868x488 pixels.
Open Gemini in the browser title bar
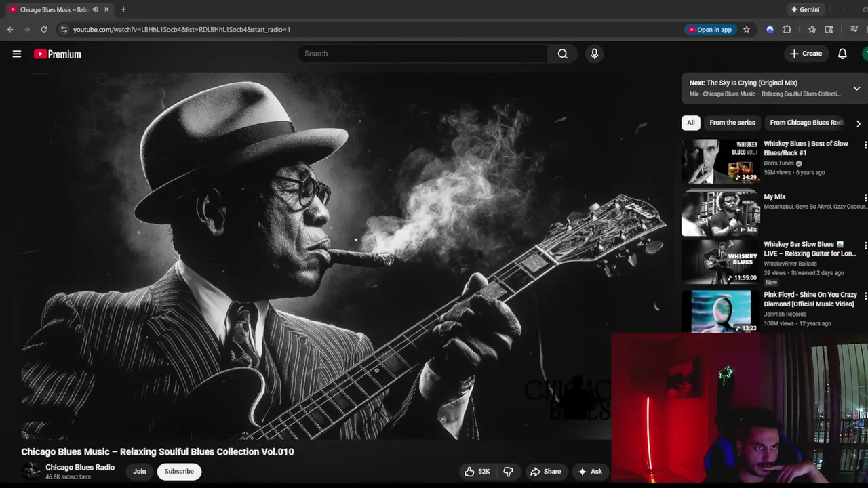pos(805,9)
